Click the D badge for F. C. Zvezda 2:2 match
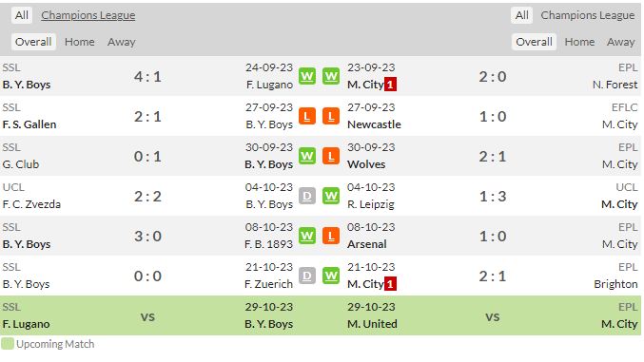Screen dimensions: 644x362 (307, 196)
